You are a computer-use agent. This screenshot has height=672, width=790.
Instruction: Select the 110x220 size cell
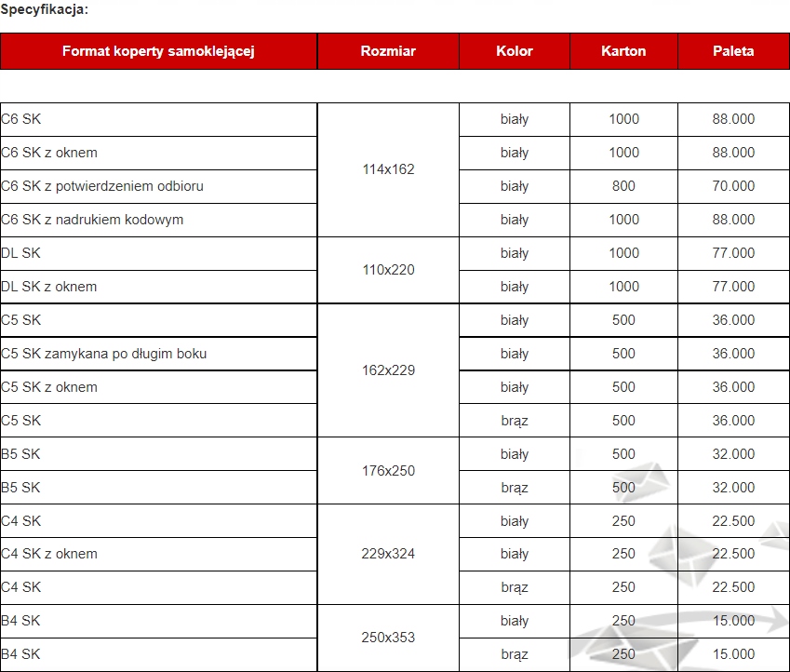click(388, 270)
